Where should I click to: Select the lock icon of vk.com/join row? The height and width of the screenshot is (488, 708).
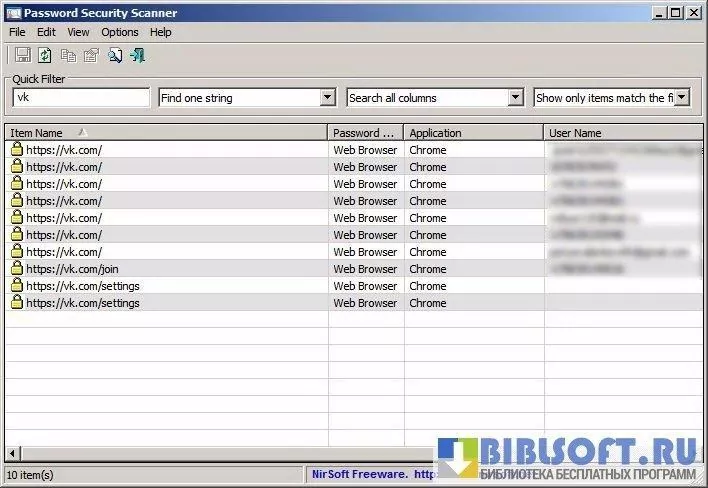click(x=17, y=269)
